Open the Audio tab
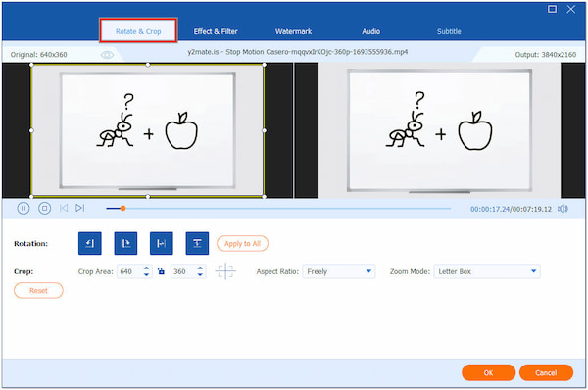The image size is (588, 390). click(x=370, y=31)
